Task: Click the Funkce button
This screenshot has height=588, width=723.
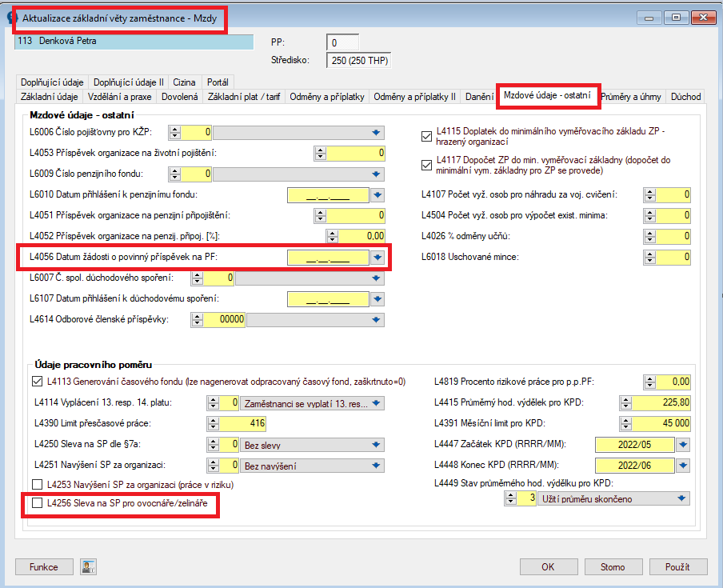Action: 44,566
